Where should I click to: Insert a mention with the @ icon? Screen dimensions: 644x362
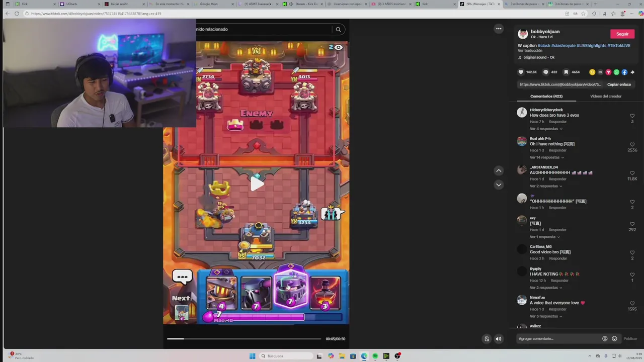pos(605,338)
